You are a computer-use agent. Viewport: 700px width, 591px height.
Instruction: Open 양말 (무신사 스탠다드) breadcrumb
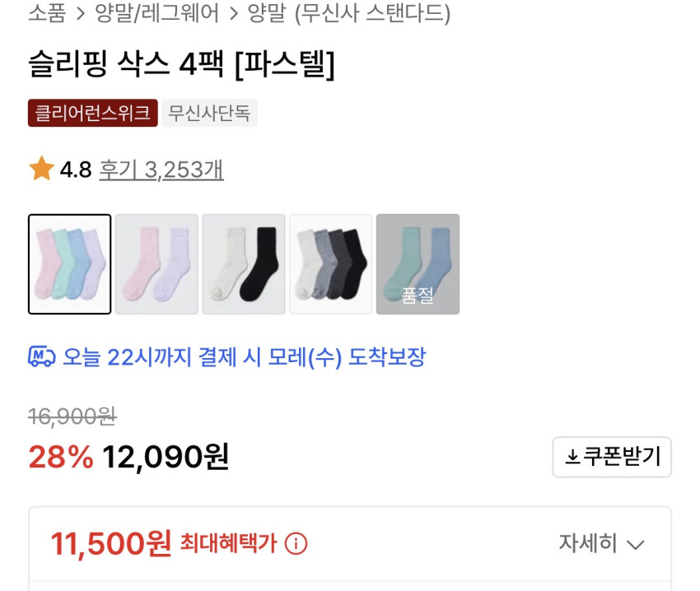pyautogui.click(x=349, y=13)
